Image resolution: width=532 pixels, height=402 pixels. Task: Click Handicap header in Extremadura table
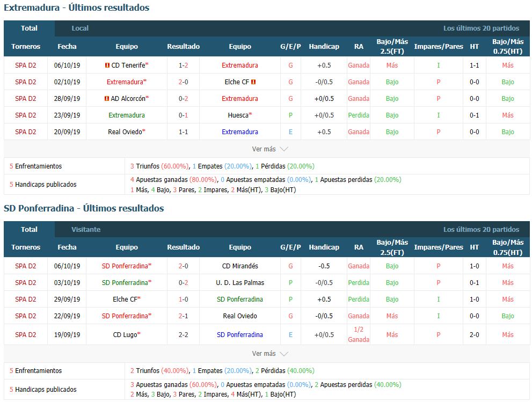[x=324, y=47]
